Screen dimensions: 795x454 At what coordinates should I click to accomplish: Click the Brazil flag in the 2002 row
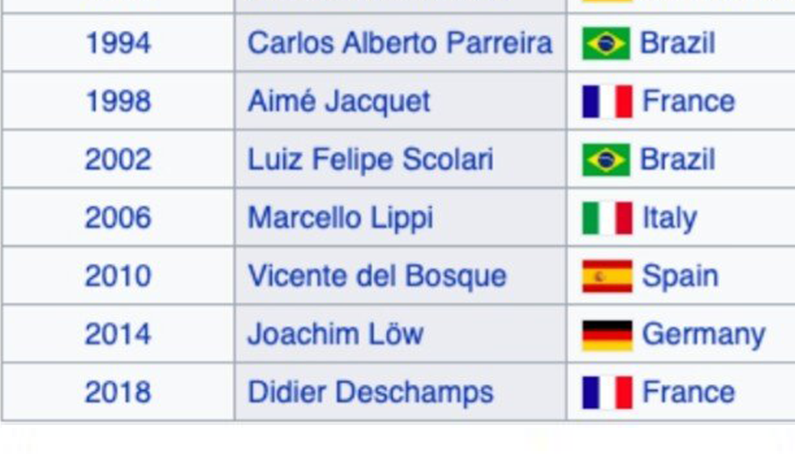pos(606,160)
